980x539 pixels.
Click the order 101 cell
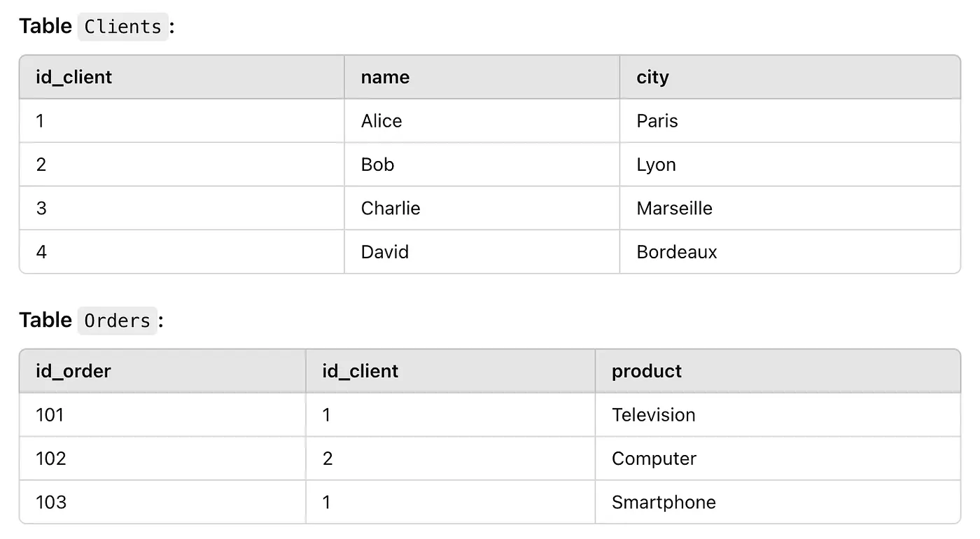pyautogui.click(x=162, y=415)
